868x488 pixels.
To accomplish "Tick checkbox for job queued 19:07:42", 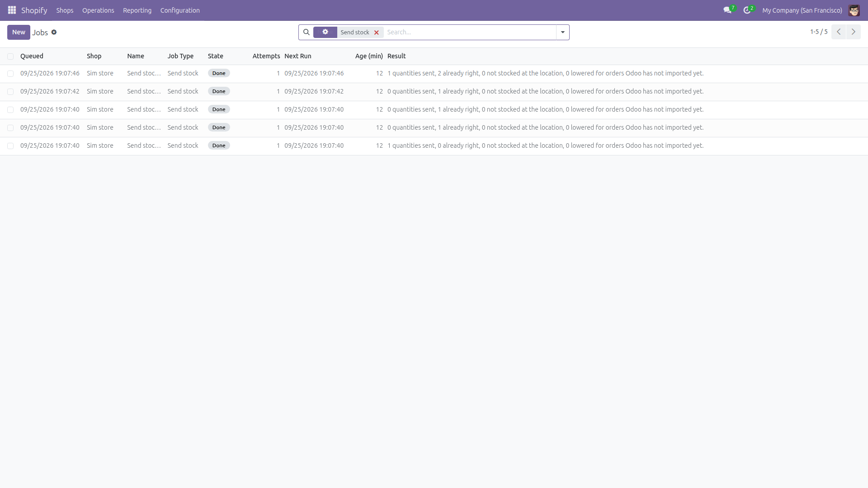I will point(10,92).
